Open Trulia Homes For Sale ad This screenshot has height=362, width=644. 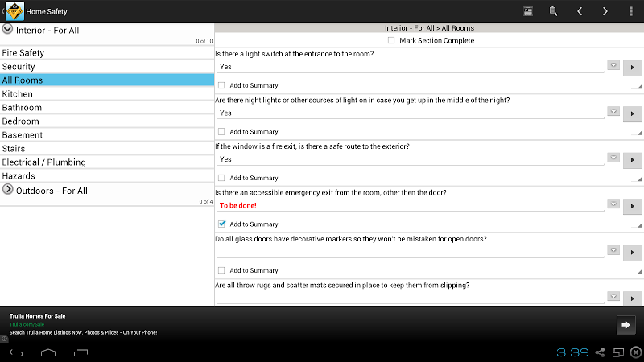coord(37,316)
